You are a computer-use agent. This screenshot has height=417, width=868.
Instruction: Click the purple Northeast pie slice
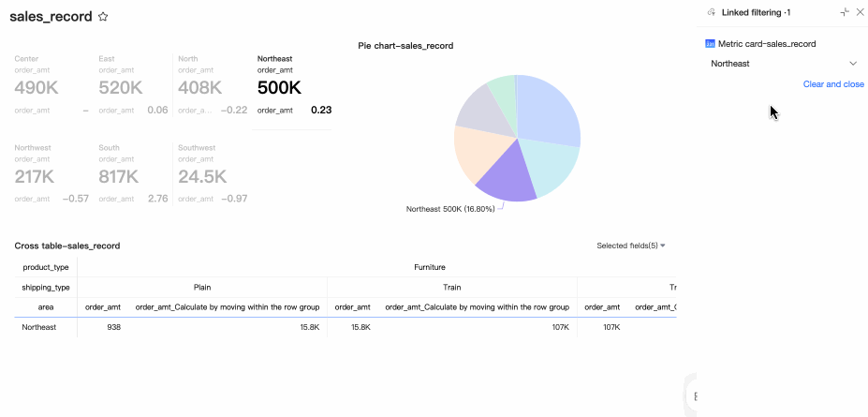pos(507,177)
